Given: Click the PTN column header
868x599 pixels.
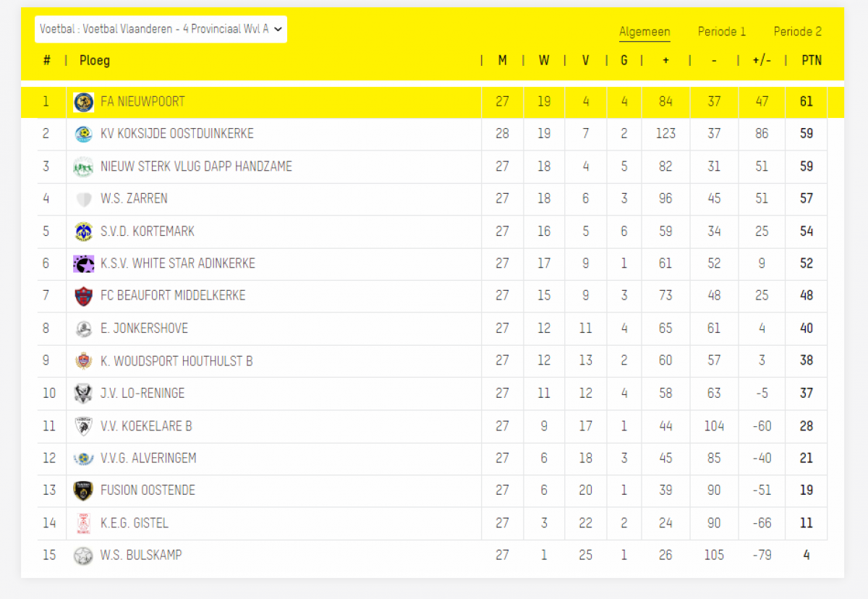Looking at the screenshot, I should coord(812,61).
